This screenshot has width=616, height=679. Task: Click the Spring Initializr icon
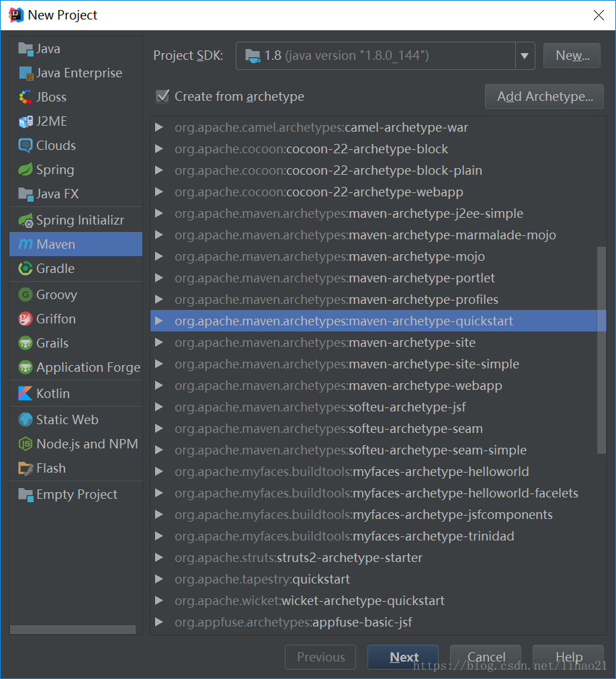point(26,221)
